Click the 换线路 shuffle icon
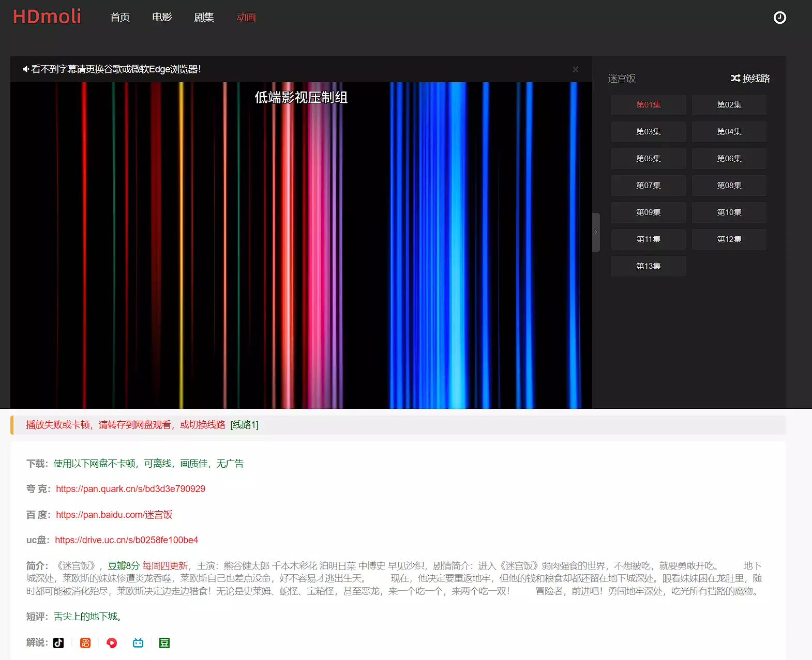Viewport: 812px width, 660px height. (x=735, y=78)
